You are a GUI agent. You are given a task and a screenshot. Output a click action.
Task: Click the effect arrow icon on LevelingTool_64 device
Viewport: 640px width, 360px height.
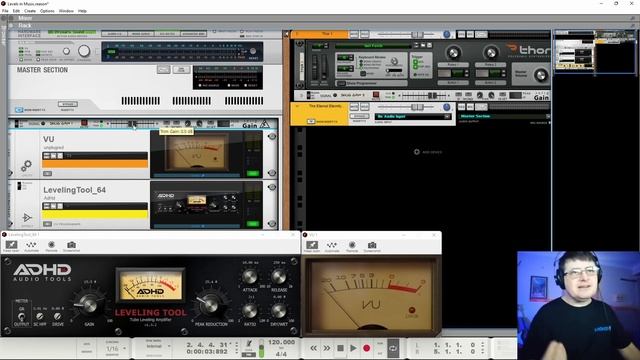[27, 217]
